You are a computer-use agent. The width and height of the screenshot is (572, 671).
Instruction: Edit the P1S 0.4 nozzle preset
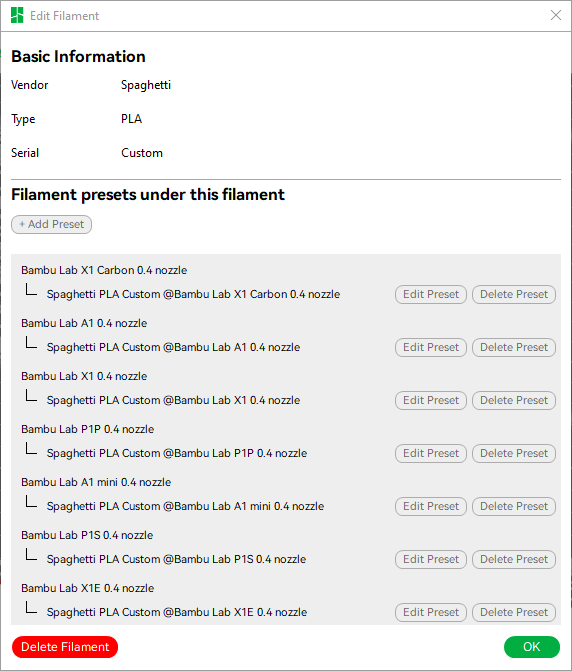pos(431,560)
